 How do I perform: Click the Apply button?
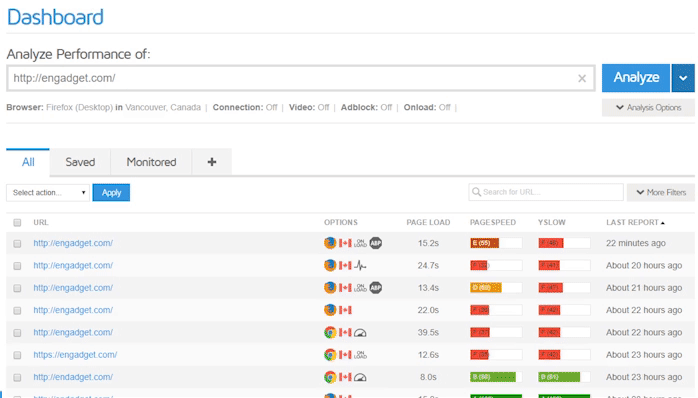click(111, 192)
